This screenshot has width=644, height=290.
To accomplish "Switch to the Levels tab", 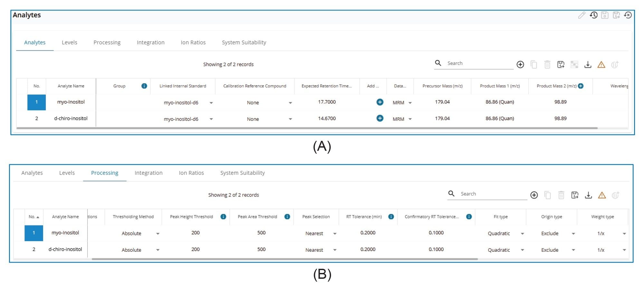I will coord(70,42).
